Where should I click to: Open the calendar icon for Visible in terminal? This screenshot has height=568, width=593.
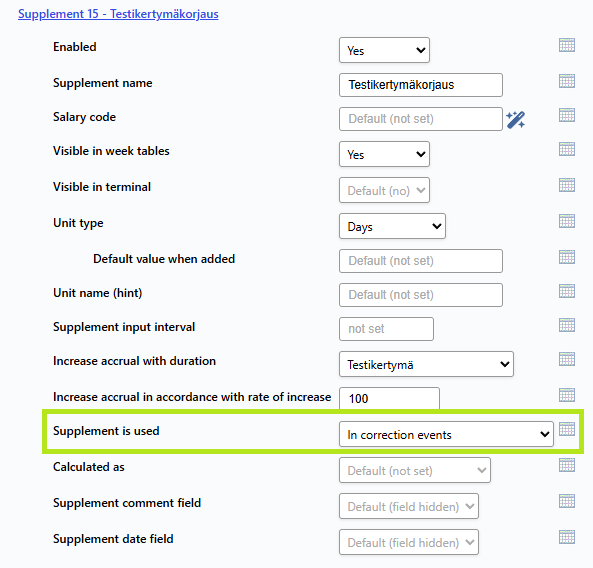(567, 185)
